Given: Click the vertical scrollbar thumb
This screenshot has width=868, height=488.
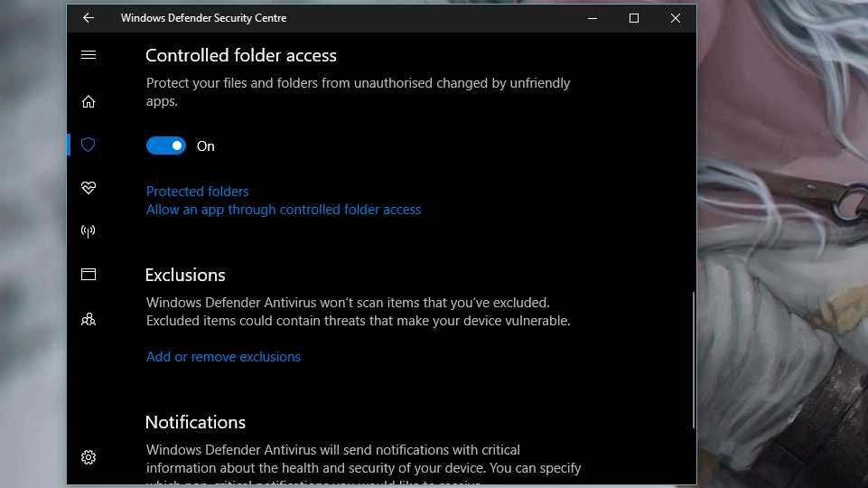Looking at the screenshot, I should 693,360.
